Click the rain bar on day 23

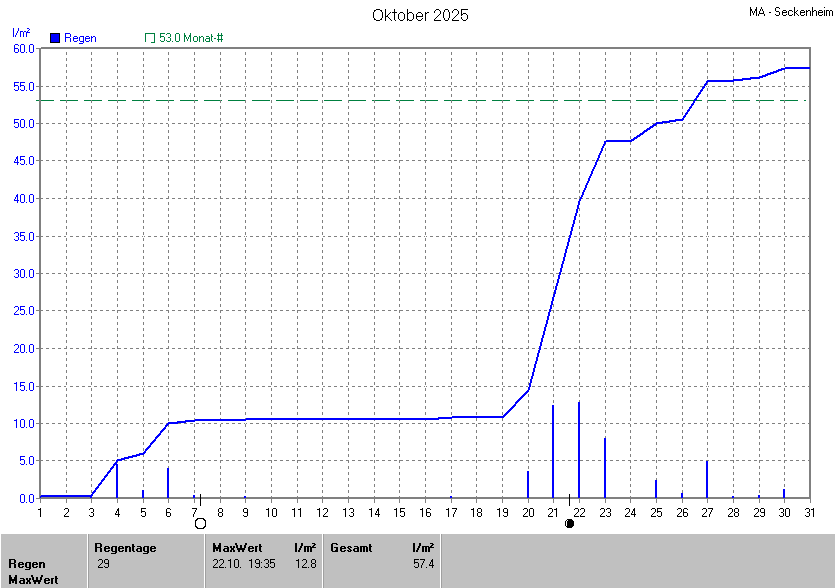click(605, 468)
